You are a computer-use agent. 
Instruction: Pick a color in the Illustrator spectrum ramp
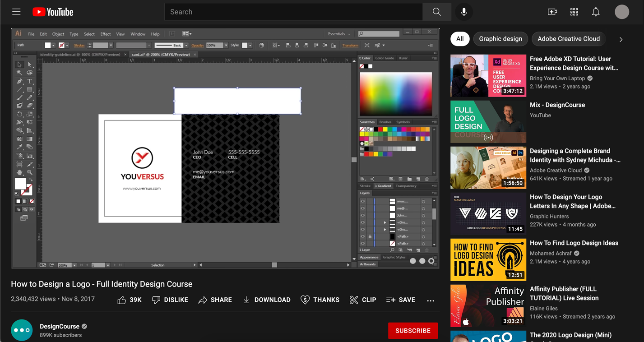coord(396,94)
